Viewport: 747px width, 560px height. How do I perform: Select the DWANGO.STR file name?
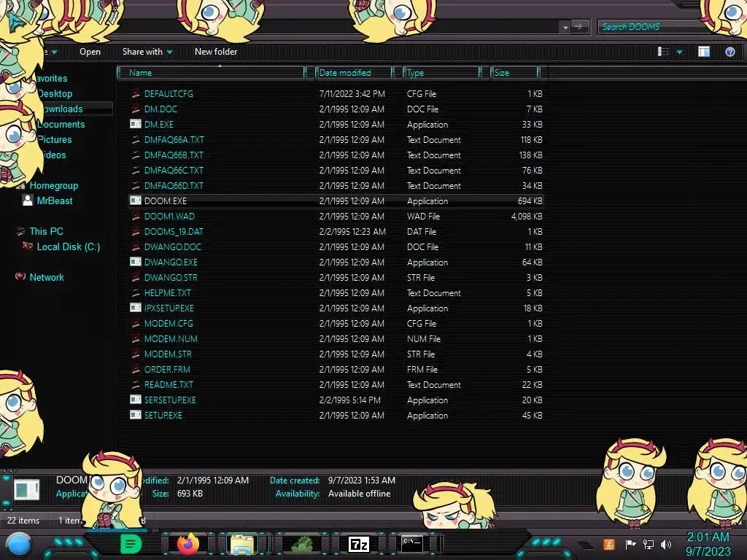click(x=171, y=277)
